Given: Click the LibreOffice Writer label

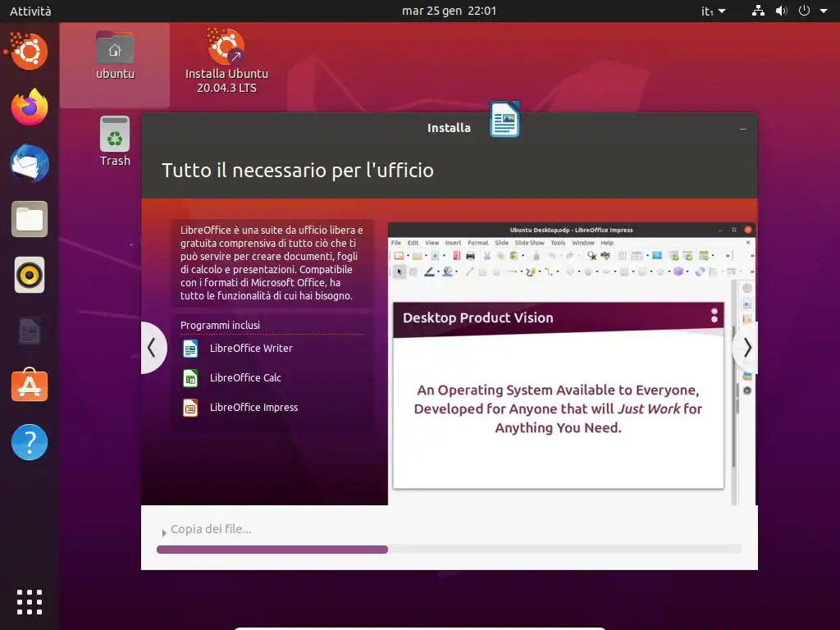Looking at the screenshot, I should click(x=251, y=348).
